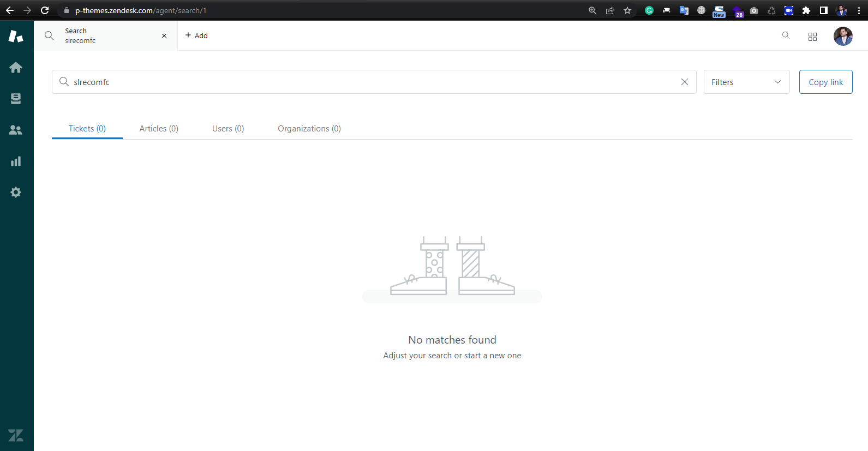Viewport: 868px width, 451px height.
Task: Close the slrecomfc search tab
Action: pos(164,36)
